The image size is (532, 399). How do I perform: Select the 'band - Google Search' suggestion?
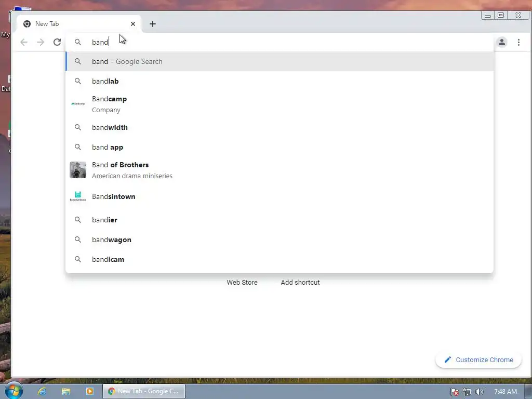[280, 61]
